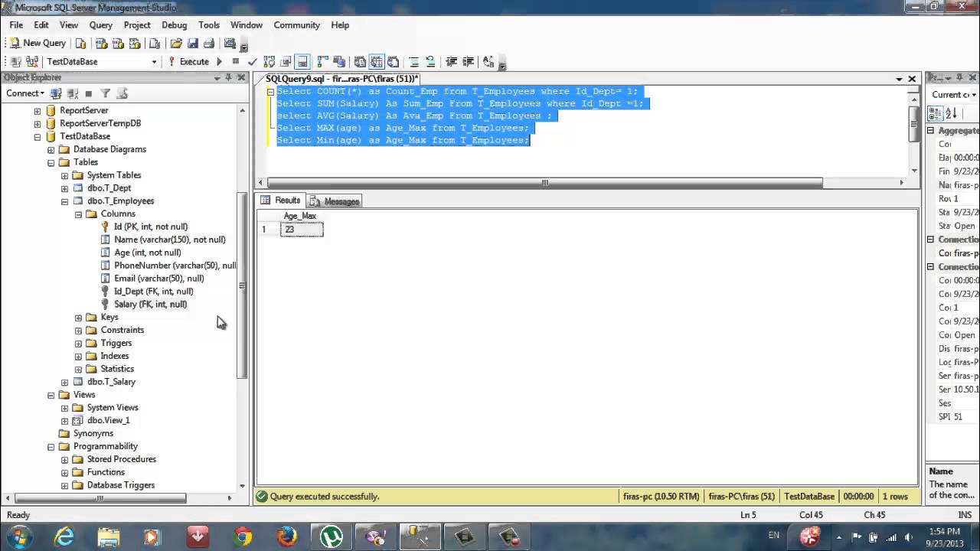
Task: Toggle Include Actual Execution Plan
Action: [322, 61]
